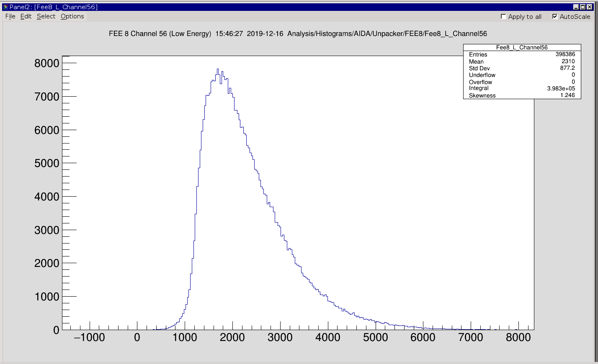Open the File menu
The width and height of the screenshot is (598, 364).
click(x=10, y=16)
